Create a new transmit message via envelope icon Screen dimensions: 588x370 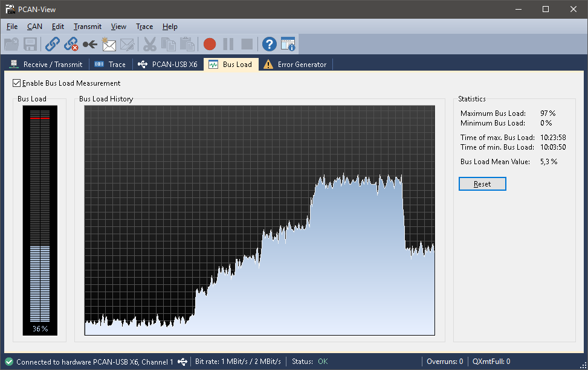coord(109,44)
